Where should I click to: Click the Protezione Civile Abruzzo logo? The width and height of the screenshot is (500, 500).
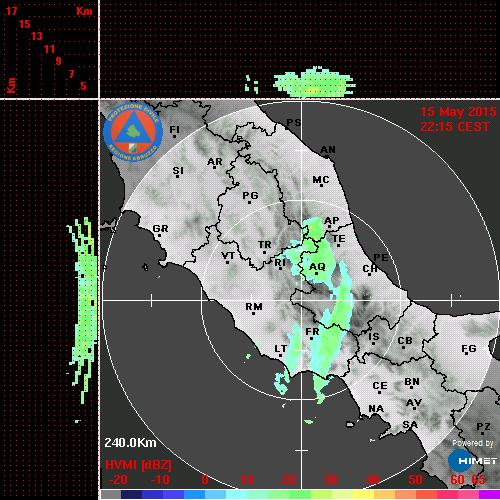point(133,133)
